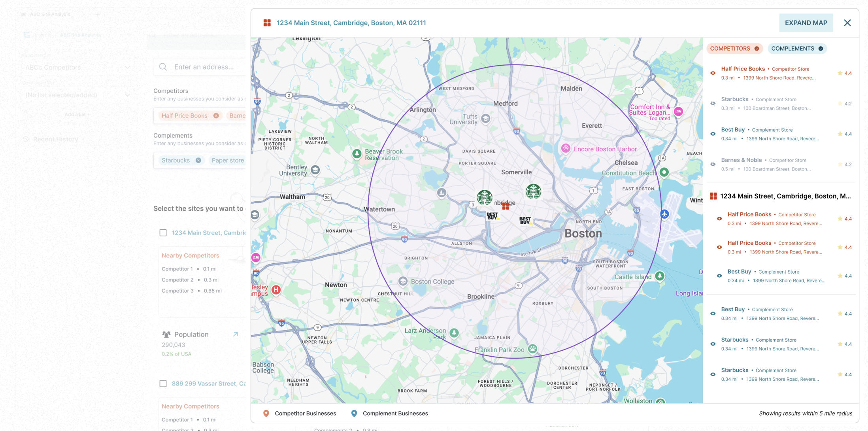Show the hidden Barnes & Noble store
This screenshot has height=431, width=868.
tap(713, 164)
